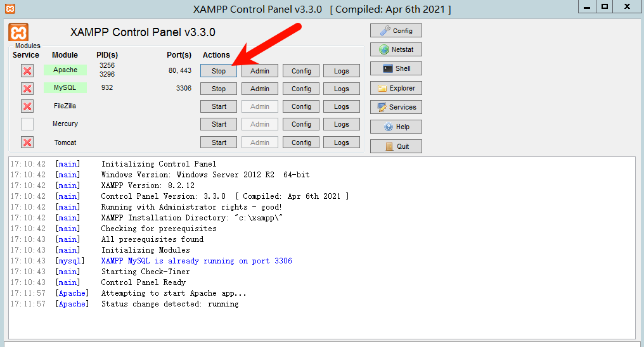Click the Tomcat module label
The height and width of the screenshot is (347, 644).
[65, 142]
